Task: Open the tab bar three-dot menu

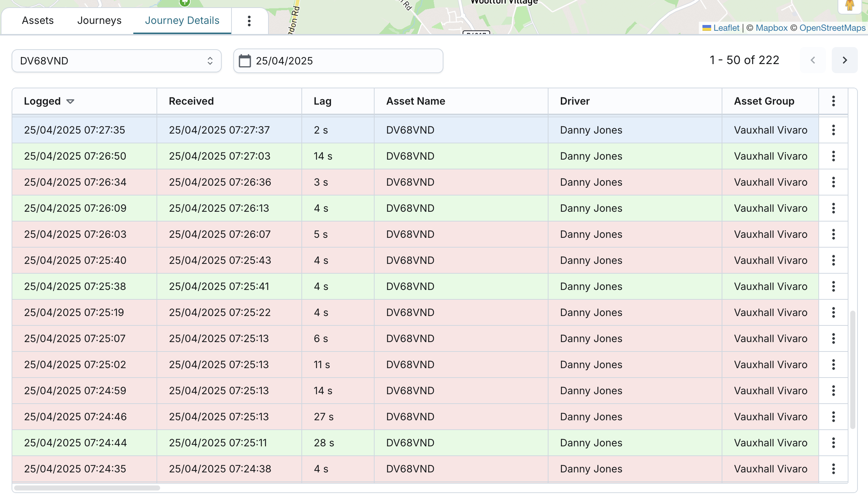Action: point(249,21)
